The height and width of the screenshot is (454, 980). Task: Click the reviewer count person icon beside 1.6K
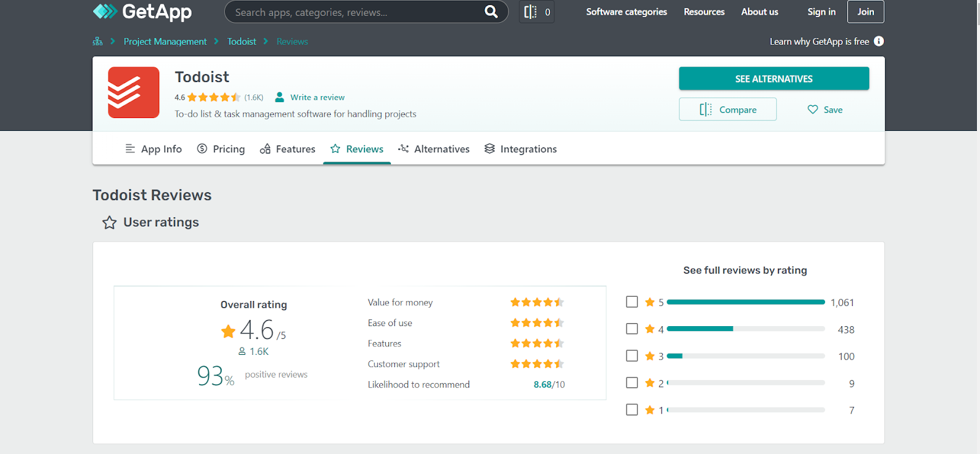tap(242, 351)
